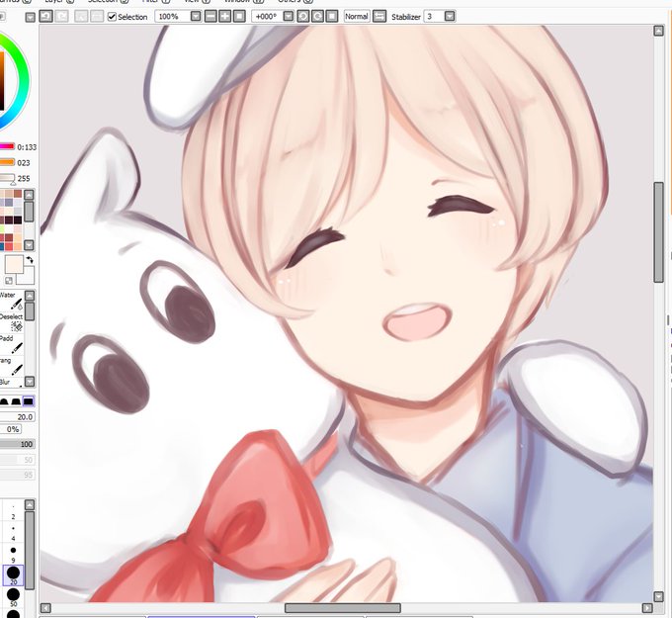Screen dimensions: 672x618
Task: Click the zoom in plus button
Action: tap(224, 16)
